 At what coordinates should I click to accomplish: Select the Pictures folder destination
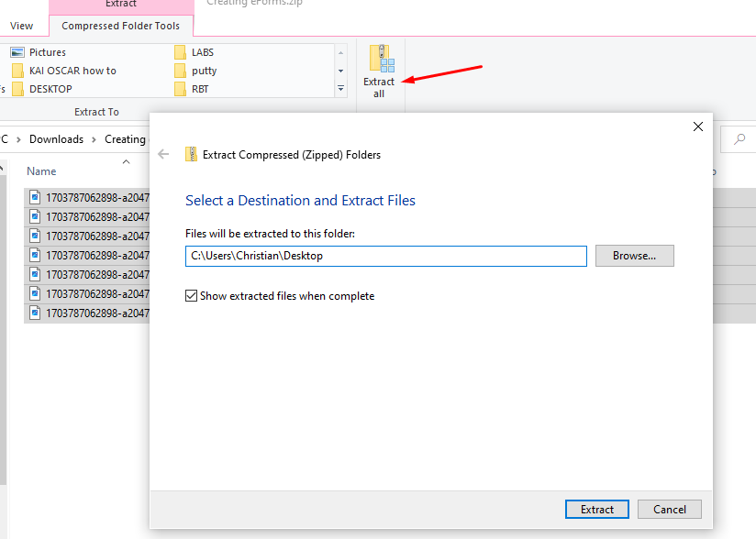tap(47, 52)
